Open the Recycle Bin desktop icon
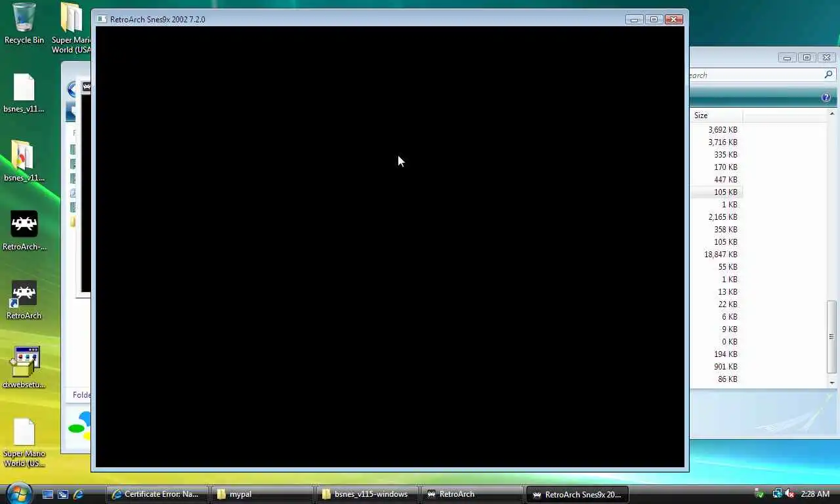This screenshot has width=840, height=504. click(x=24, y=24)
